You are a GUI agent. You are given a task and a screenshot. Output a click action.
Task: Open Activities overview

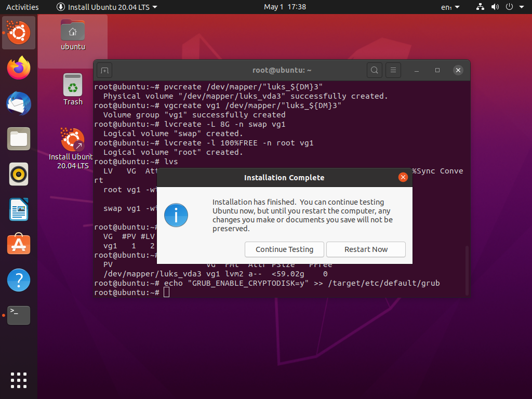22,7
